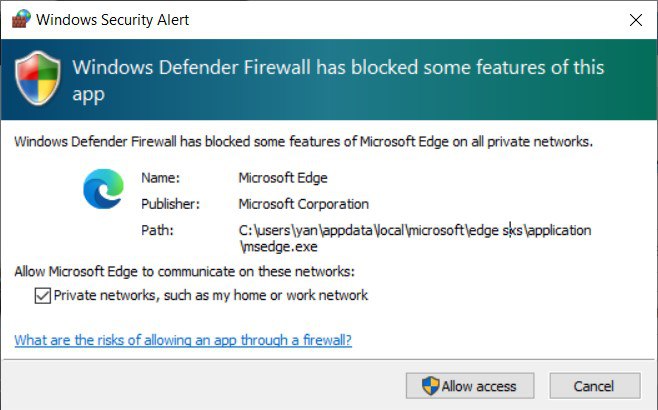
Task: Click the Path: label
Action: click(x=157, y=230)
